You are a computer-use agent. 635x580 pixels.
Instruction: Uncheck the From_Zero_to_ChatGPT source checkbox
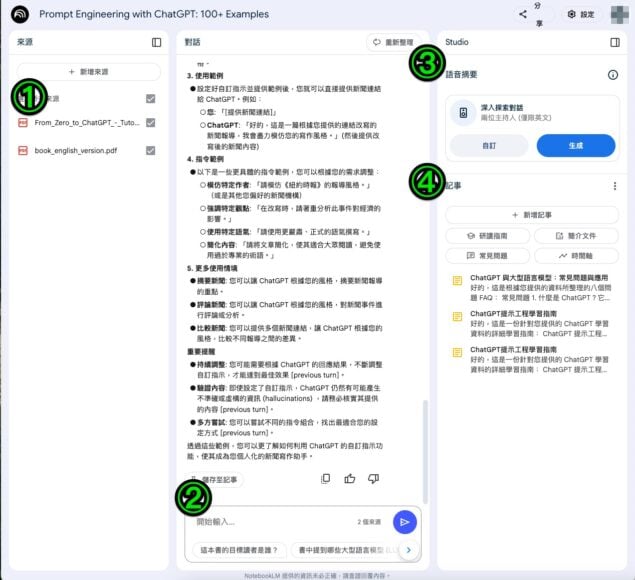pyautogui.click(x=150, y=123)
